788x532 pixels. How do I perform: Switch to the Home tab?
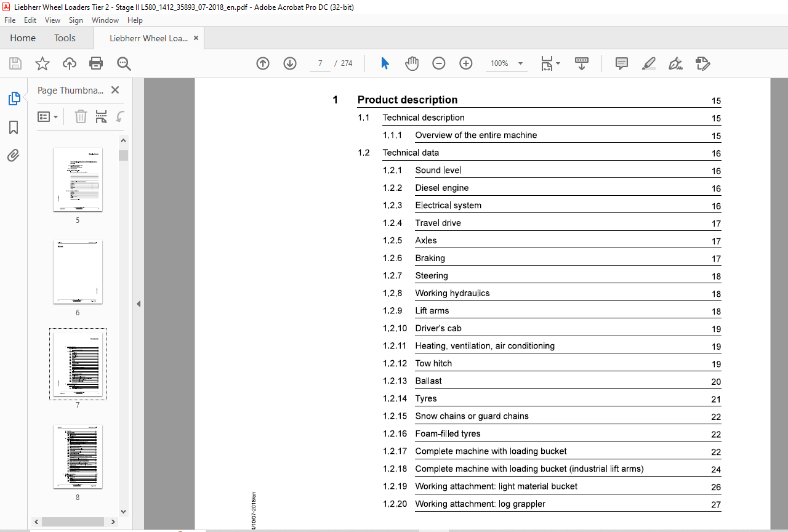tap(23, 38)
